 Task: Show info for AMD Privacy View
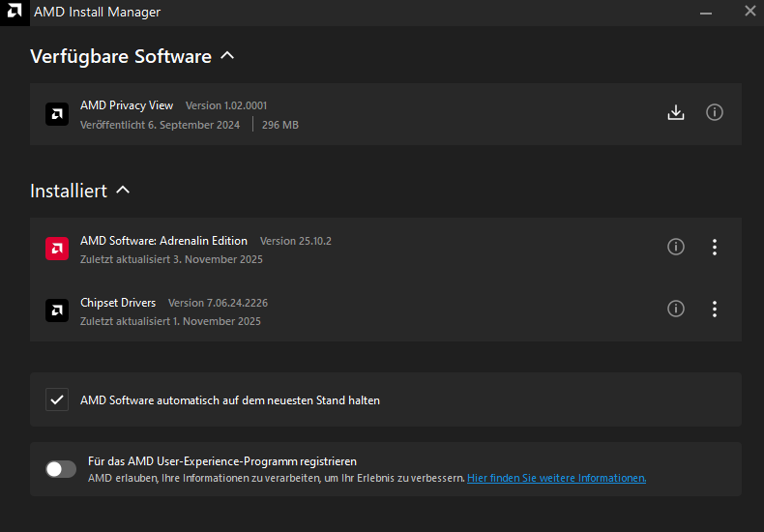click(715, 113)
